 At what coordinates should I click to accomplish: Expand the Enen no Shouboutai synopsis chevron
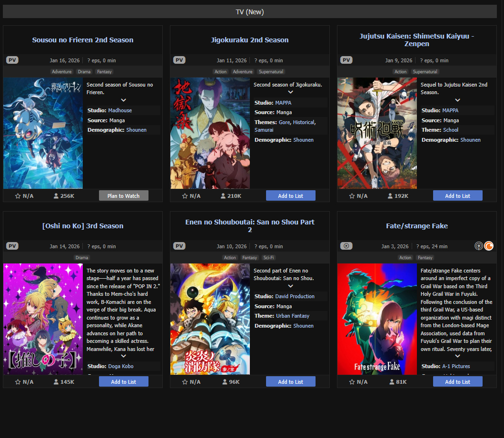(x=291, y=286)
